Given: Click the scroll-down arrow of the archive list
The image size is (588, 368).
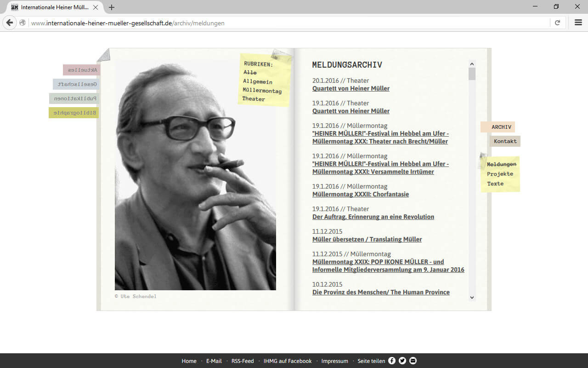Looking at the screenshot, I should (472, 298).
